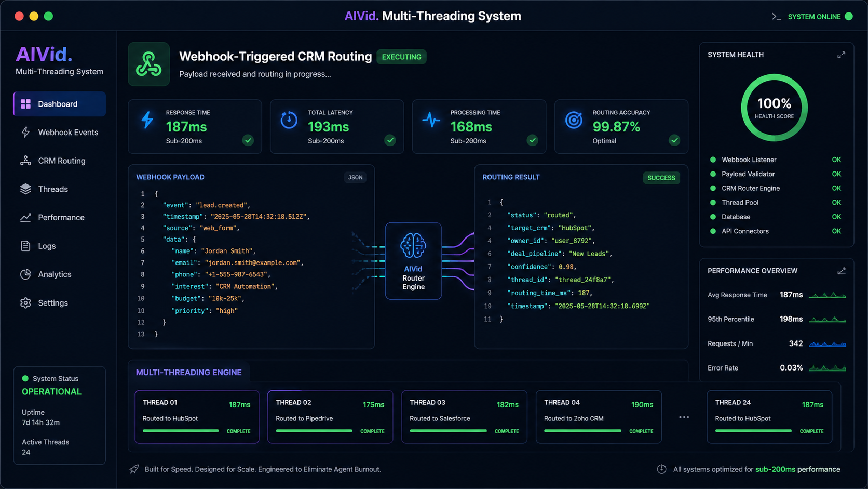Click the rocket icon in footer

click(134, 469)
